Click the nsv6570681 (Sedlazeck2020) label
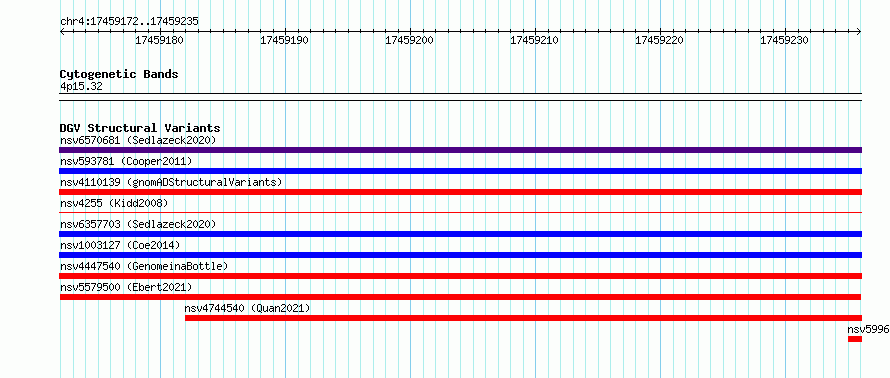The image size is (890, 378). (138, 140)
